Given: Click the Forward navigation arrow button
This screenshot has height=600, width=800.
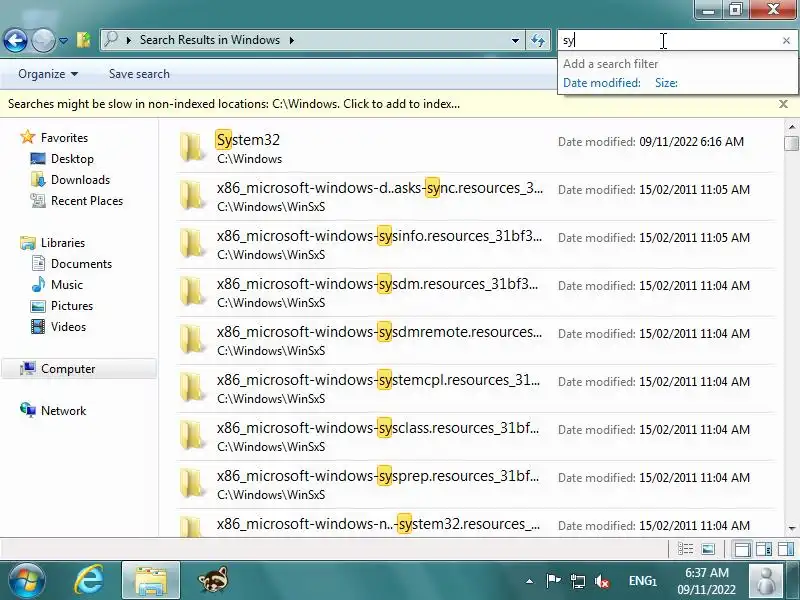Looking at the screenshot, I should coord(43,40).
